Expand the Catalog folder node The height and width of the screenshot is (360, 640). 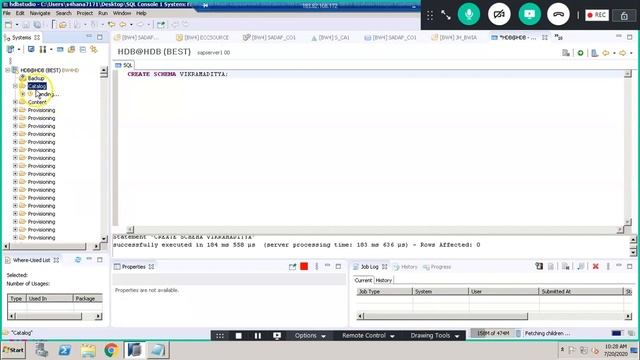[15, 86]
